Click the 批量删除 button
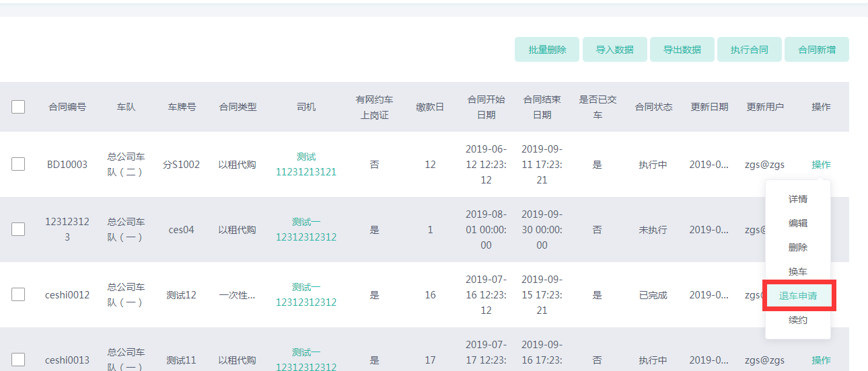Image resolution: width=868 pixels, height=371 pixels. pyautogui.click(x=546, y=50)
